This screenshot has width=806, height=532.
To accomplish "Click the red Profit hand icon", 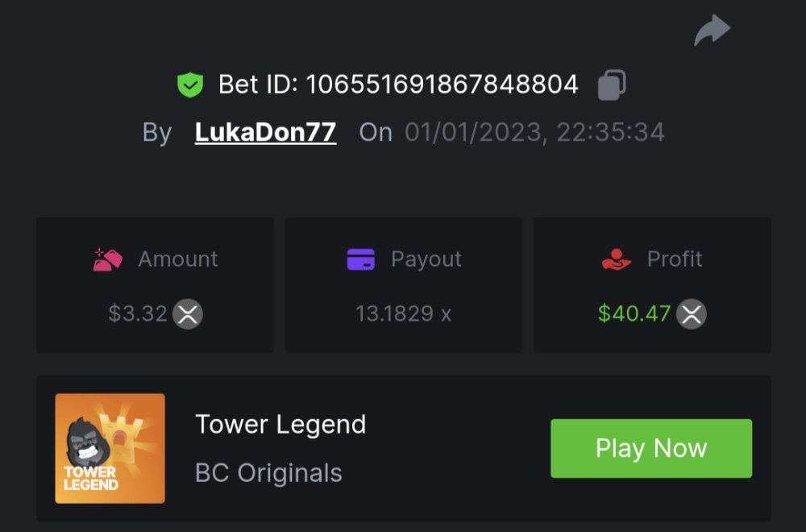I will coord(617,260).
